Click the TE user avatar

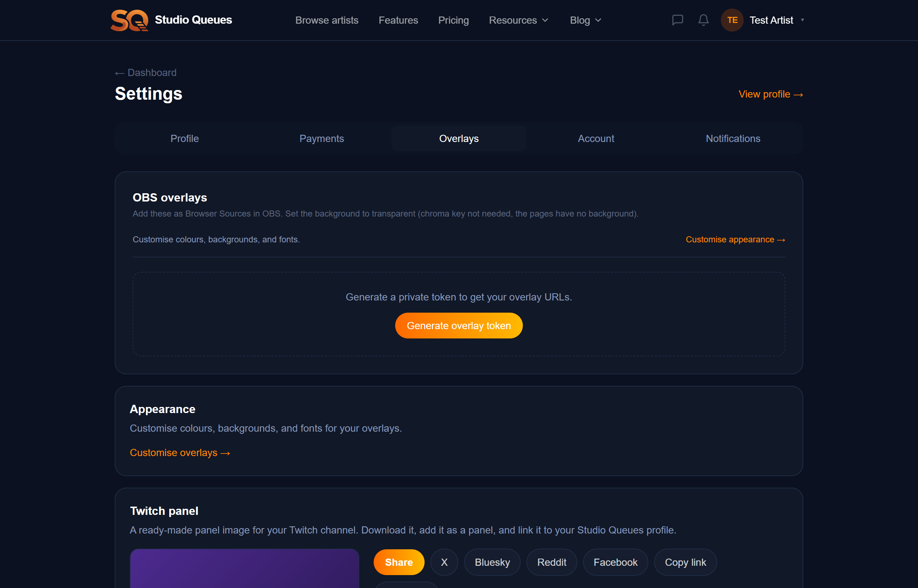pyautogui.click(x=732, y=20)
